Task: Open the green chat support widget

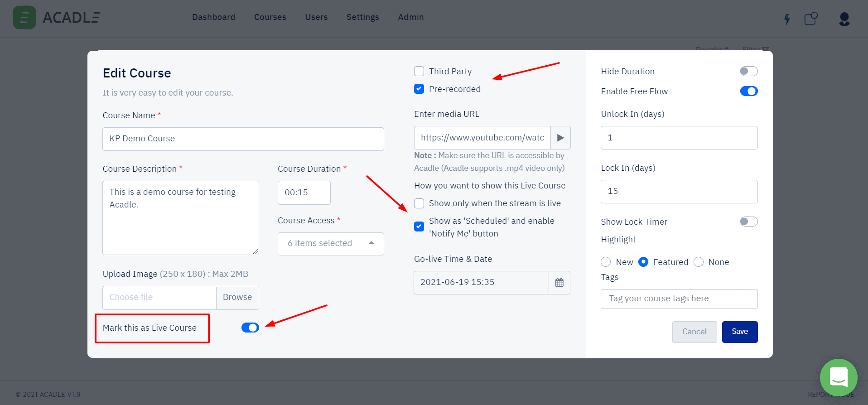Action: tap(838, 377)
